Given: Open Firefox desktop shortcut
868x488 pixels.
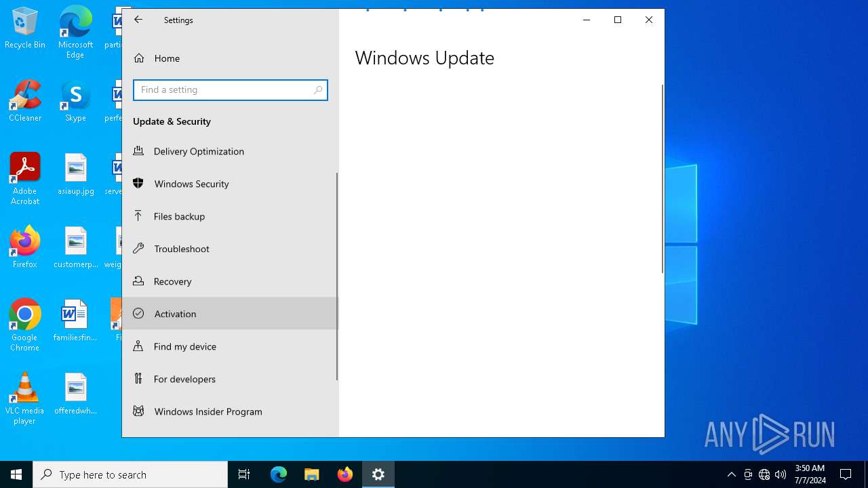Looking at the screenshot, I should click(25, 247).
